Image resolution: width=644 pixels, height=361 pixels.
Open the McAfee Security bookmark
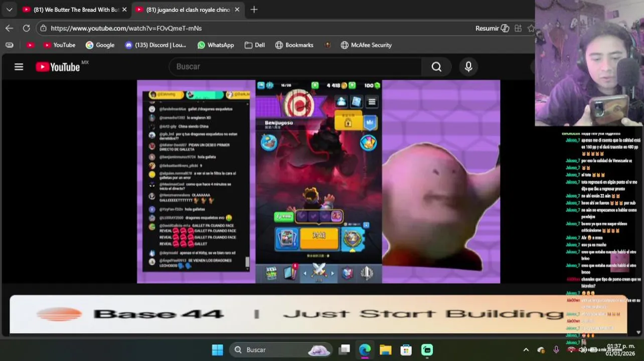[x=366, y=45]
